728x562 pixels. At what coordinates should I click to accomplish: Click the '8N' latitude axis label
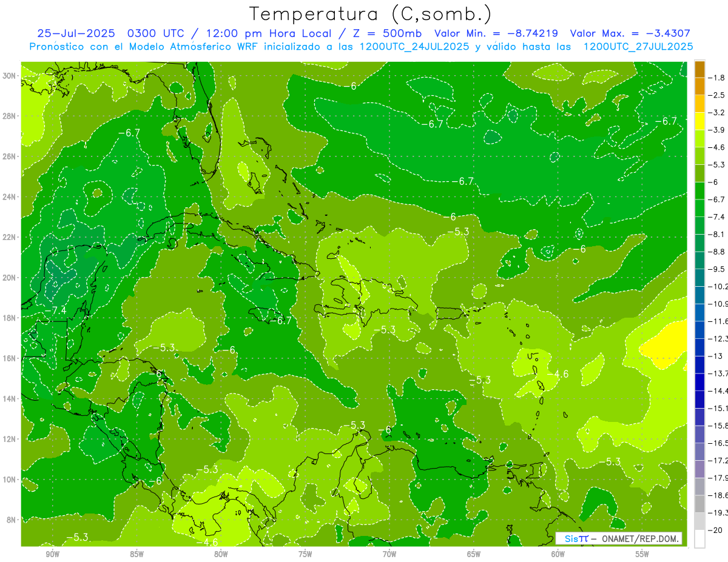click(11, 520)
